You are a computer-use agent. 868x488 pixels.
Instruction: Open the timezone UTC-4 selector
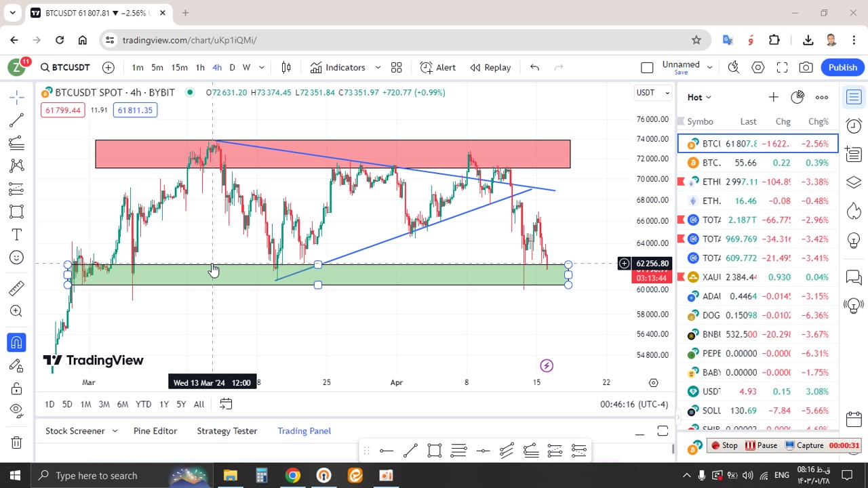pos(634,404)
